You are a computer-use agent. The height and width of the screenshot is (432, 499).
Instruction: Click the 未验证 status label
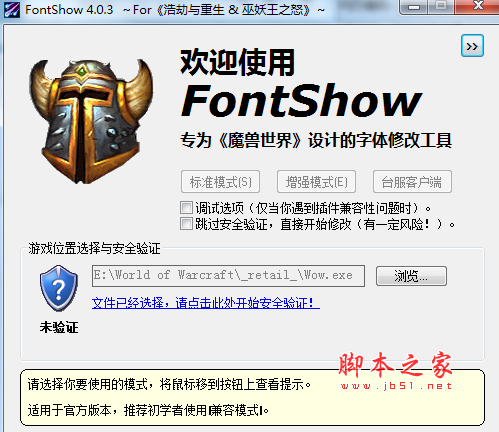59,327
